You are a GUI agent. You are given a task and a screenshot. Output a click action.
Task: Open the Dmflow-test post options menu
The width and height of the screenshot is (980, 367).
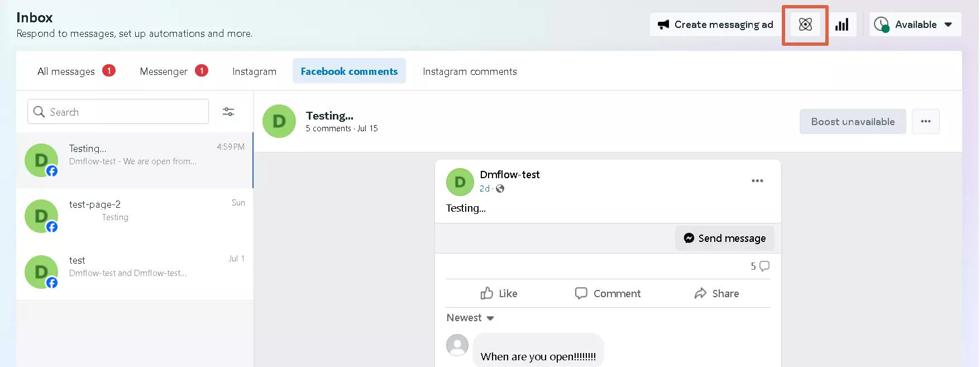tap(757, 181)
